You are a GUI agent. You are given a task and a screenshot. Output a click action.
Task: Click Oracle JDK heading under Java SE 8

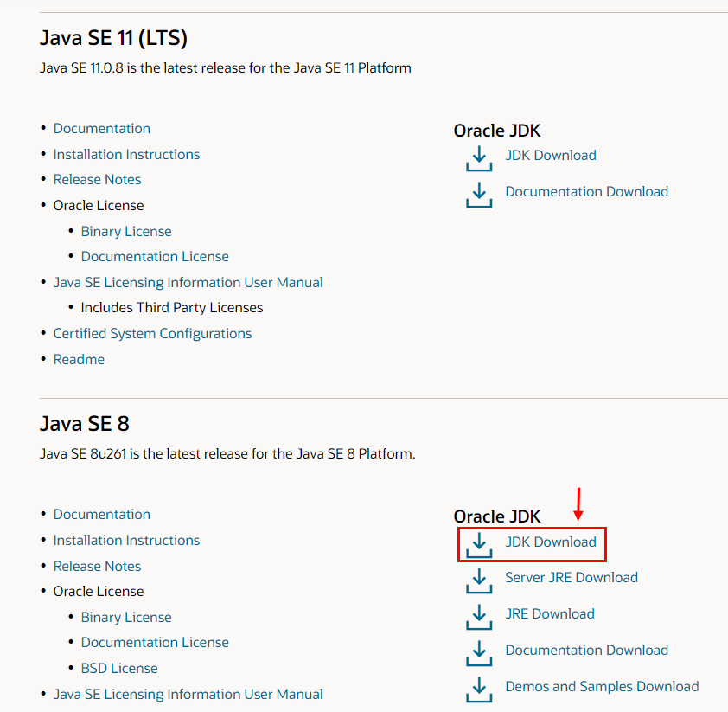point(497,516)
